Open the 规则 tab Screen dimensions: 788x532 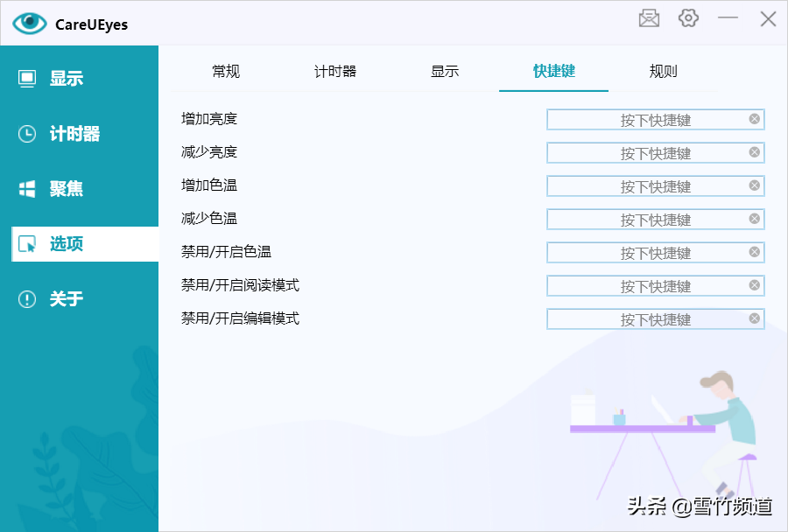pyautogui.click(x=663, y=72)
